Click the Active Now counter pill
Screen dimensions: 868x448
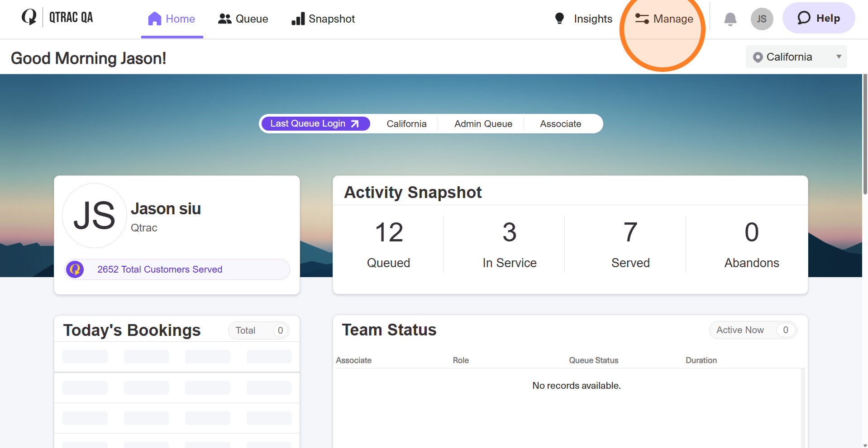[x=753, y=330]
